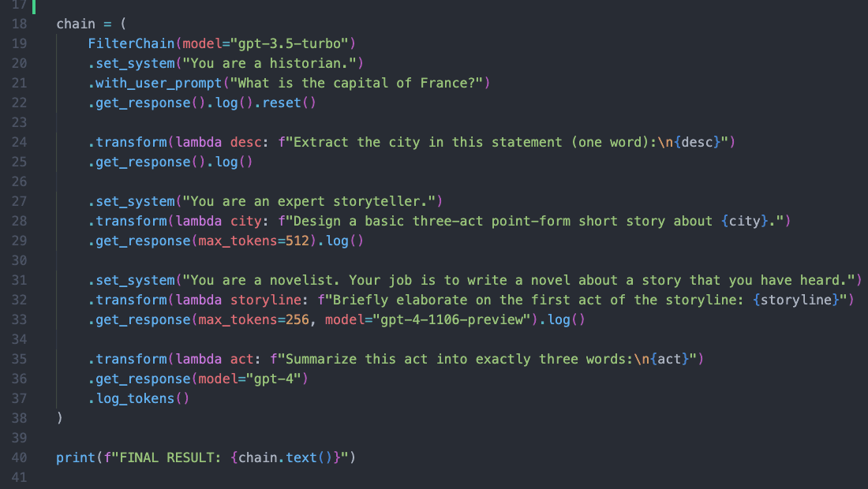Click line number 33 in the gutter
The image size is (868, 489).
pyautogui.click(x=20, y=319)
